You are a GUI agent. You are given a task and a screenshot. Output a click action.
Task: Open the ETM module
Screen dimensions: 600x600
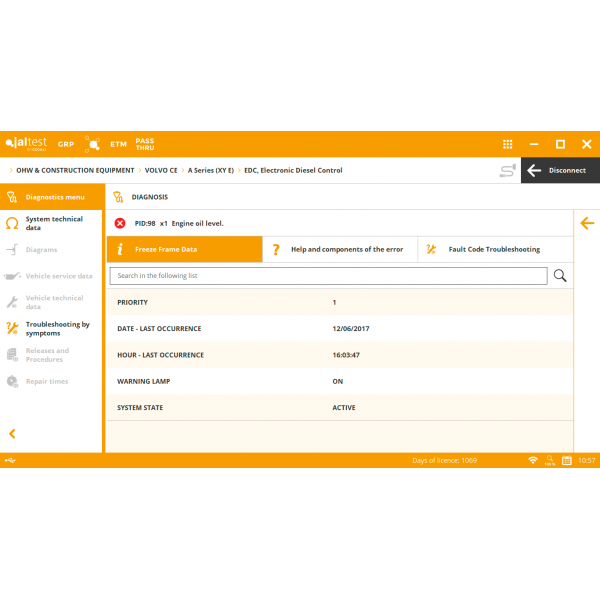point(118,144)
